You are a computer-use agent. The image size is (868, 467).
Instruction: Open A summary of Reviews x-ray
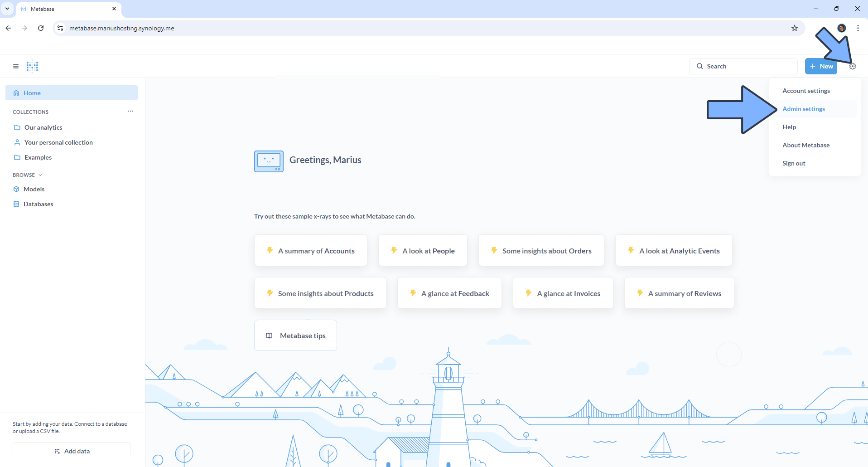point(679,293)
